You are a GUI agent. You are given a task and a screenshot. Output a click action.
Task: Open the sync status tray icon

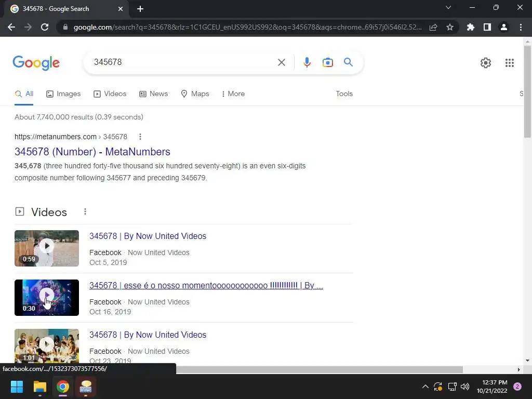[438, 387]
